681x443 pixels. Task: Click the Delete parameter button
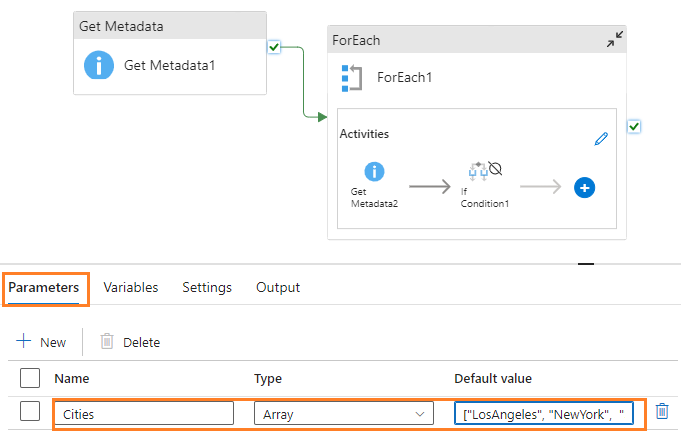click(130, 342)
